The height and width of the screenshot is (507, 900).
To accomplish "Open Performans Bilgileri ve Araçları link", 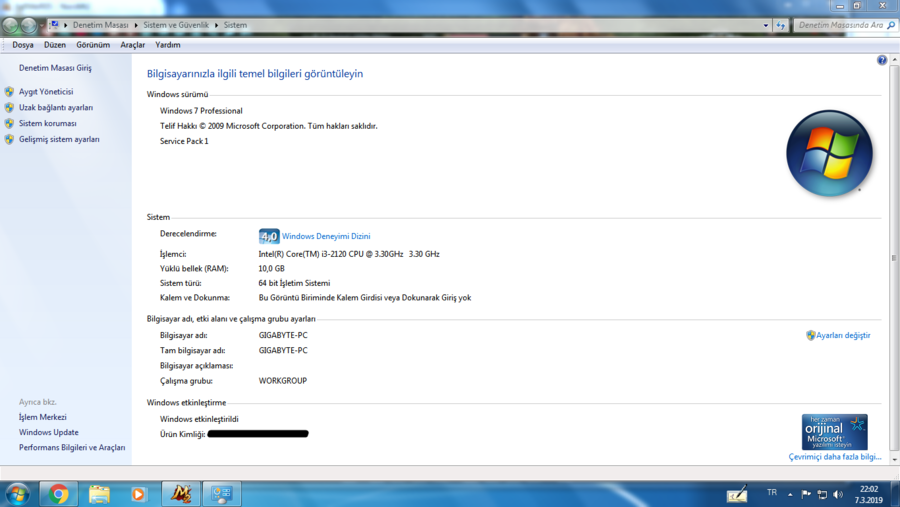I will coord(72,448).
